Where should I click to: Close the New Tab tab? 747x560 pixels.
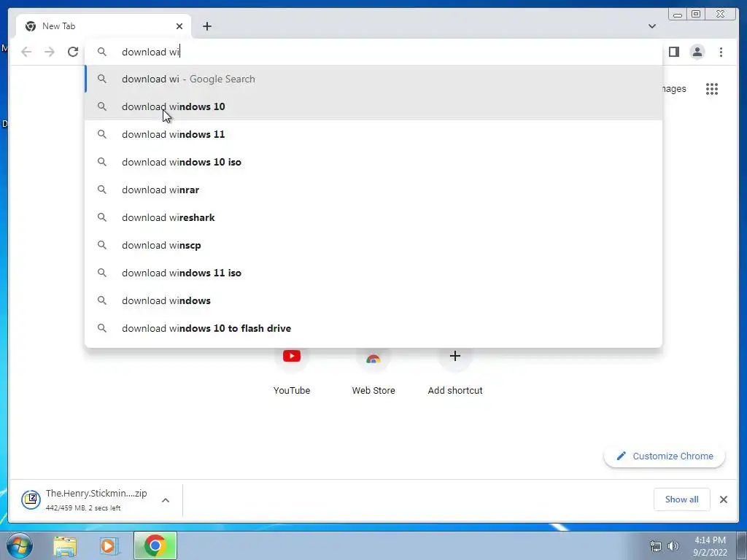(179, 26)
